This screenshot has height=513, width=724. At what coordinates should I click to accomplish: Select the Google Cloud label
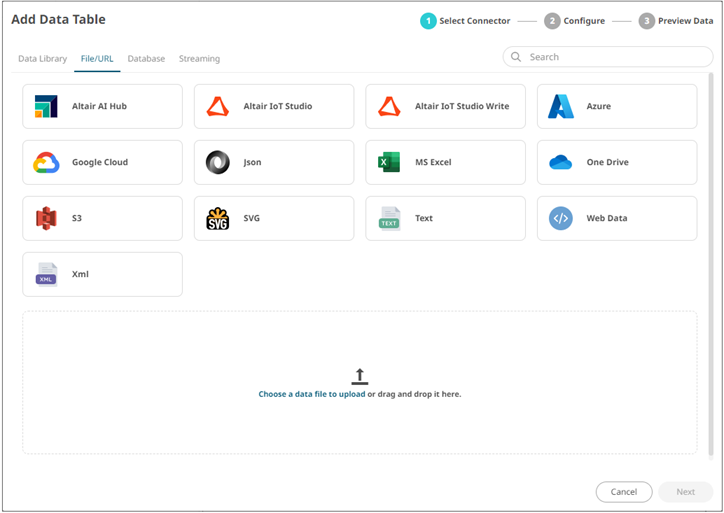click(100, 163)
